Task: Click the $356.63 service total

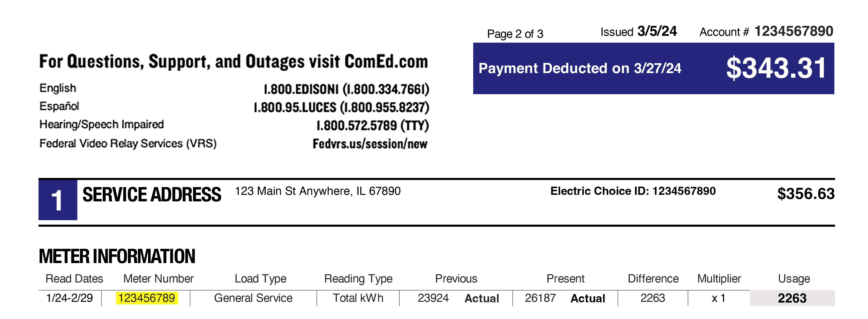Action: pyautogui.click(x=806, y=194)
